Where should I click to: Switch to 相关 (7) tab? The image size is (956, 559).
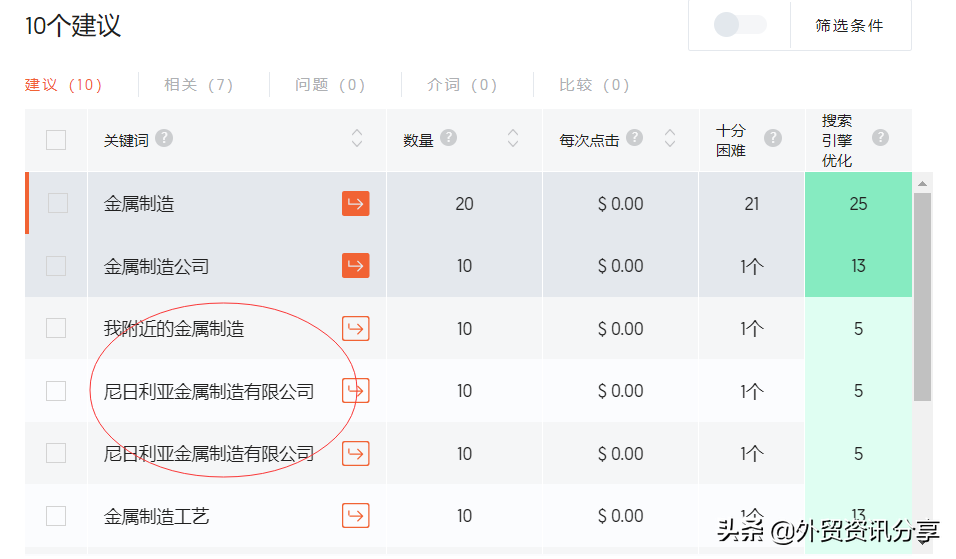199,85
